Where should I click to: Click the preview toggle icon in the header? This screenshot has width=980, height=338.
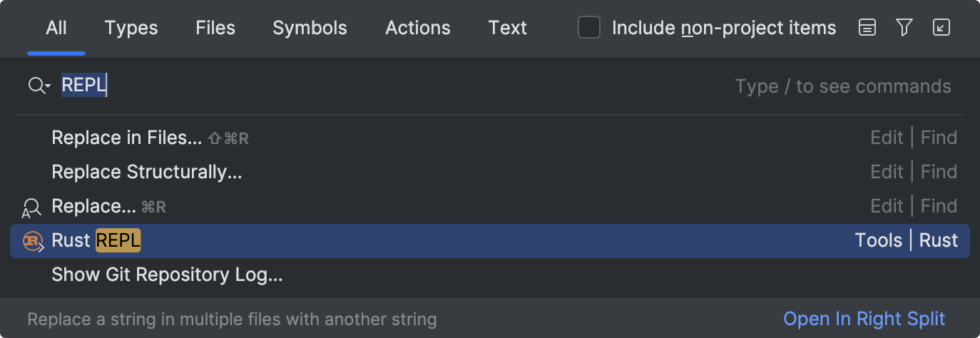coord(867,28)
